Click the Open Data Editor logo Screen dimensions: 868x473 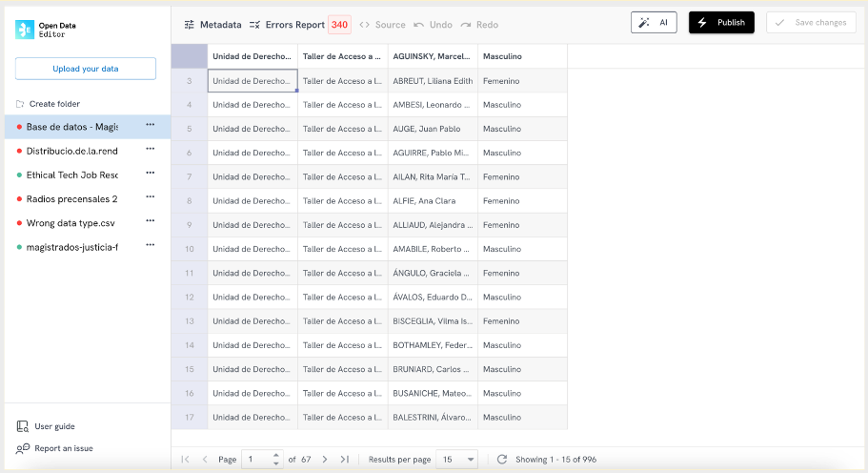[x=46, y=30]
